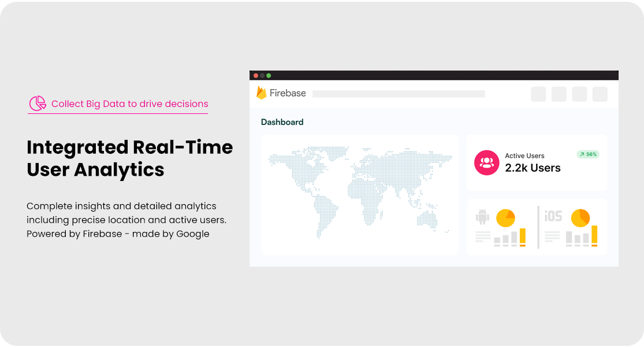This screenshot has width=644, height=347.
Task: Click the browser address bar
Action: pos(399,93)
